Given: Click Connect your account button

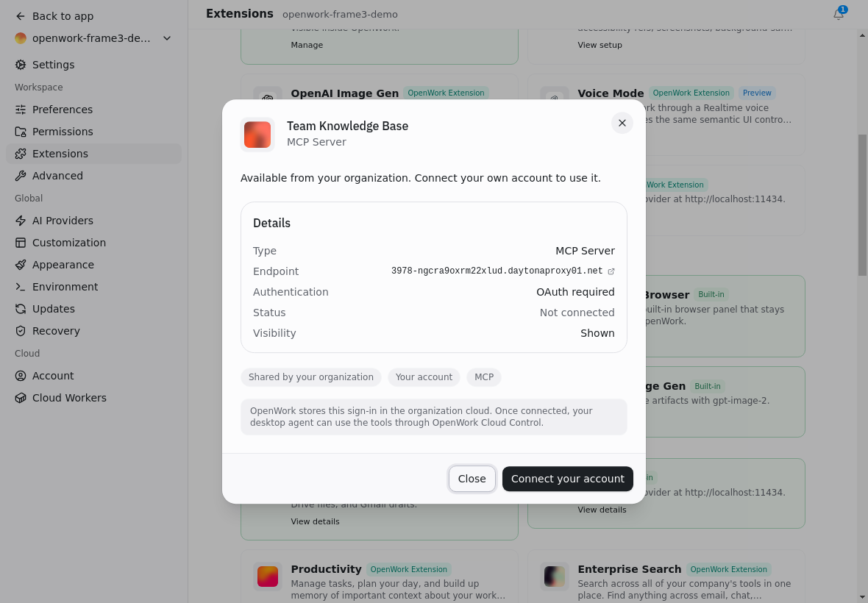Looking at the screenshot, I should click(x=567, y=479).
